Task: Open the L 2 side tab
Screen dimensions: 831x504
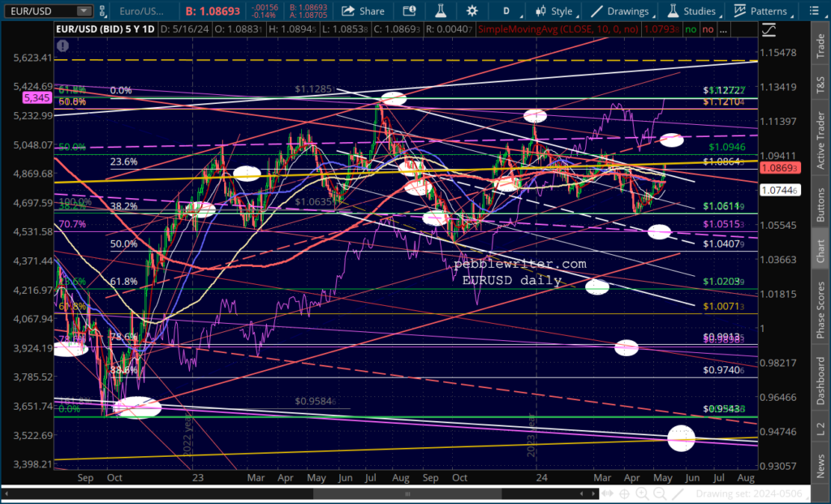Action: [820, 428]
